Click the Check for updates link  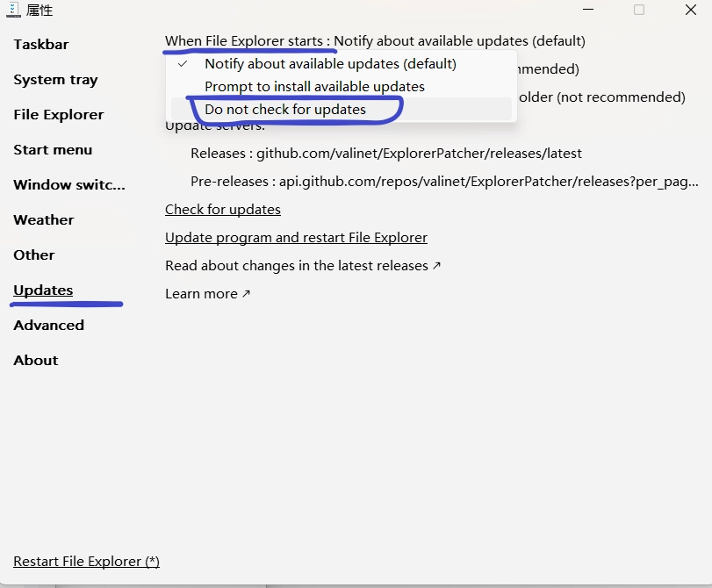point(223,210)
